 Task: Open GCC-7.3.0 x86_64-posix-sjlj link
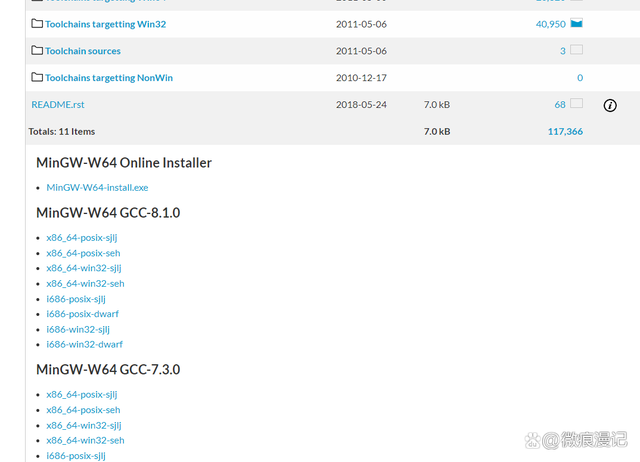click(82, 395)
